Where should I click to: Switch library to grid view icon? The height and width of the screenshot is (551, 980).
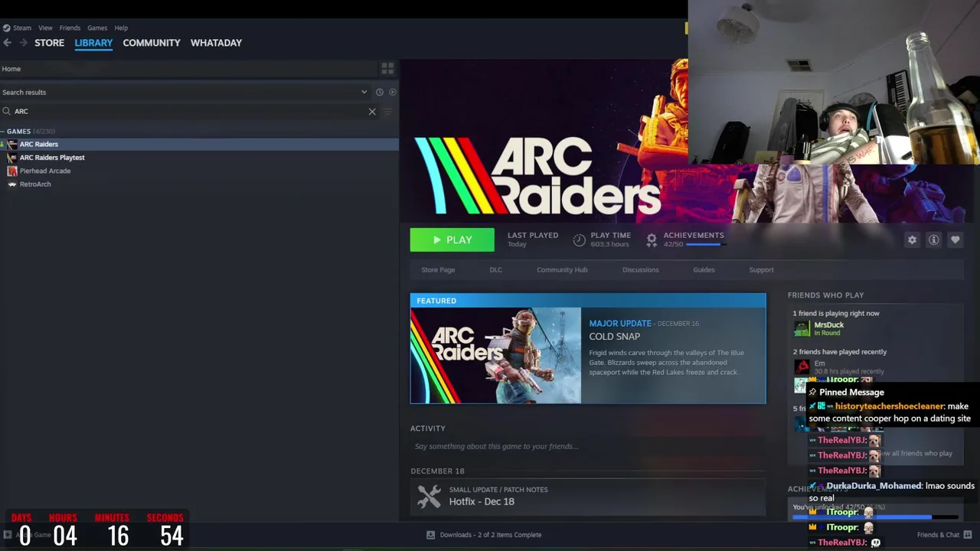pyautogui.click(x=387, y=69)
